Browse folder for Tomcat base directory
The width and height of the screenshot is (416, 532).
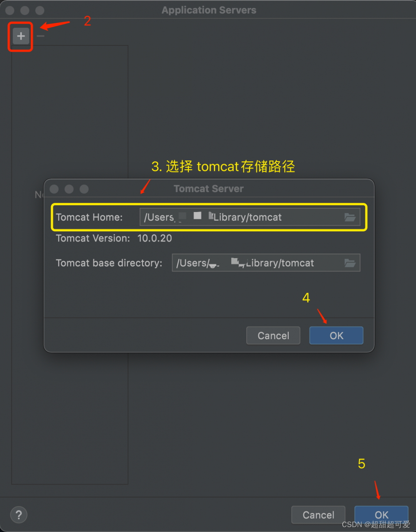pos(350,263)
